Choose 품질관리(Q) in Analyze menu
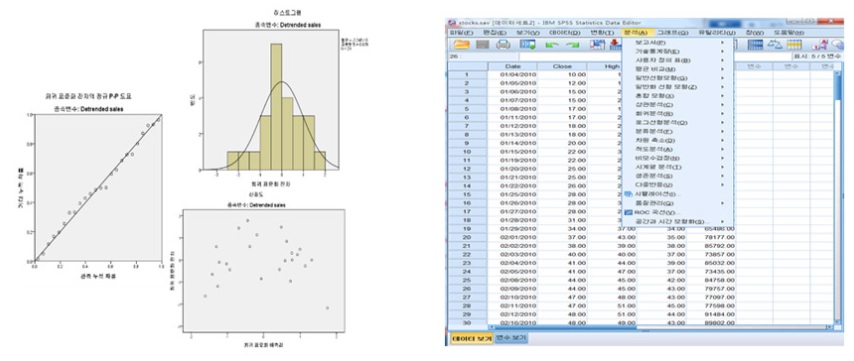 (678, 203)
